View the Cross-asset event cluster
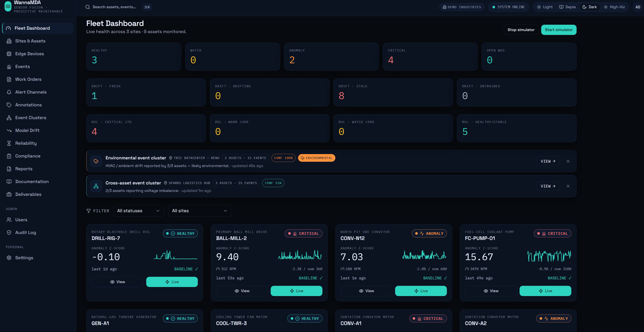The height and width of the screenshot is (332, 644). pos(548,186)
